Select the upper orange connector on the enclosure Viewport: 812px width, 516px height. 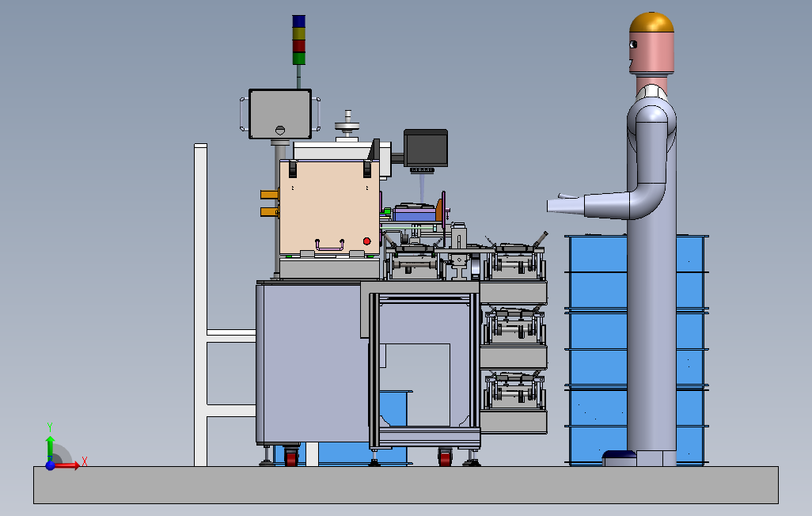270,195
